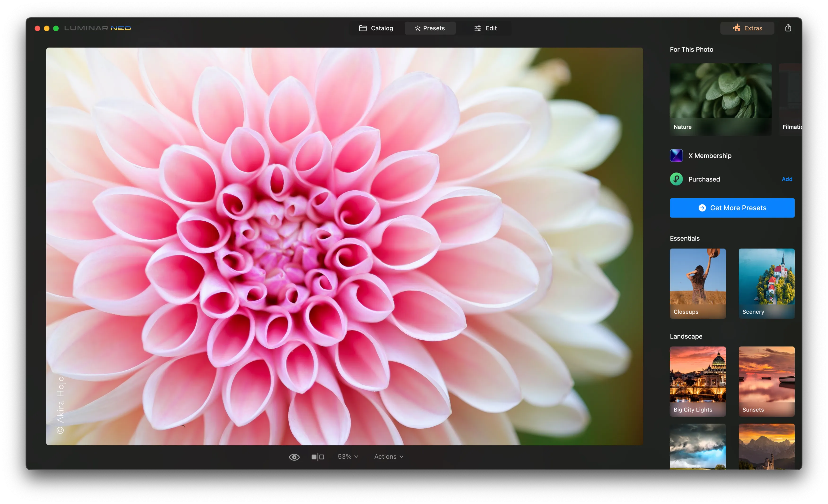Click the Catalog folder icon

(363, 28)
